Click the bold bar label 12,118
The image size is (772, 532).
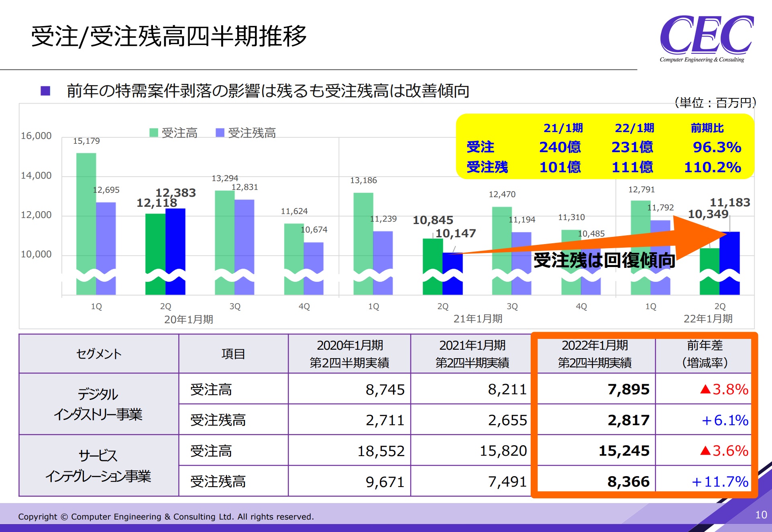[157, 203]
